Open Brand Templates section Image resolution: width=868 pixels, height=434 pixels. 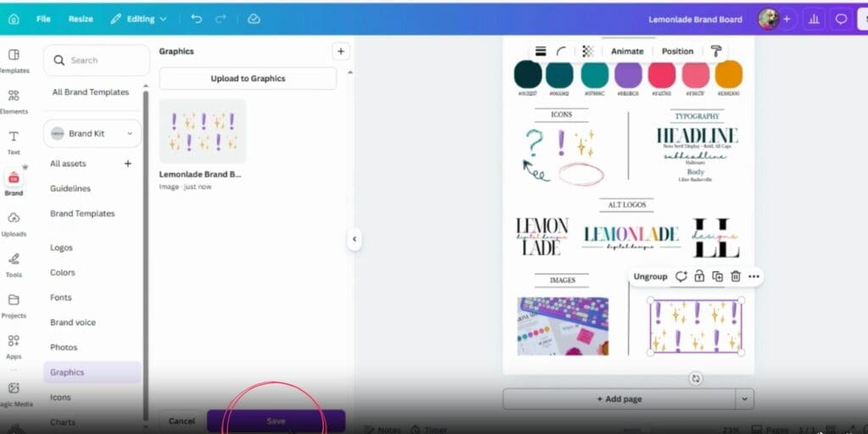[82, 214]
